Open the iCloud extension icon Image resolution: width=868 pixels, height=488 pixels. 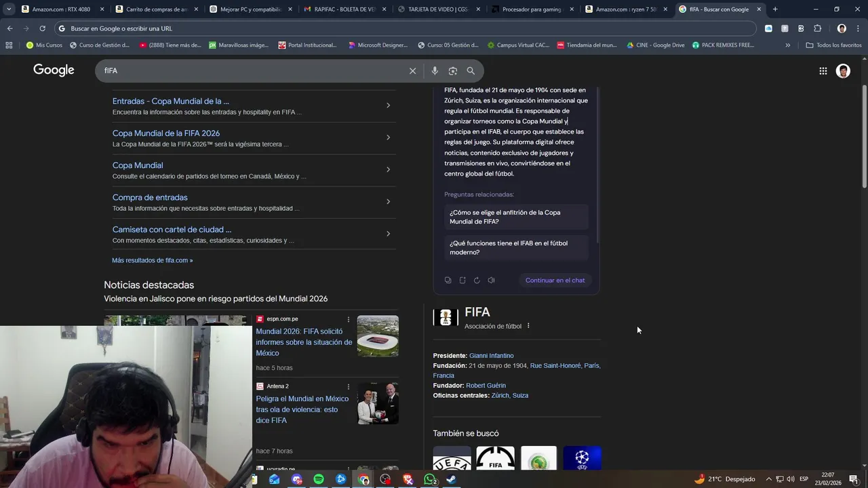[x=768, y=28]
